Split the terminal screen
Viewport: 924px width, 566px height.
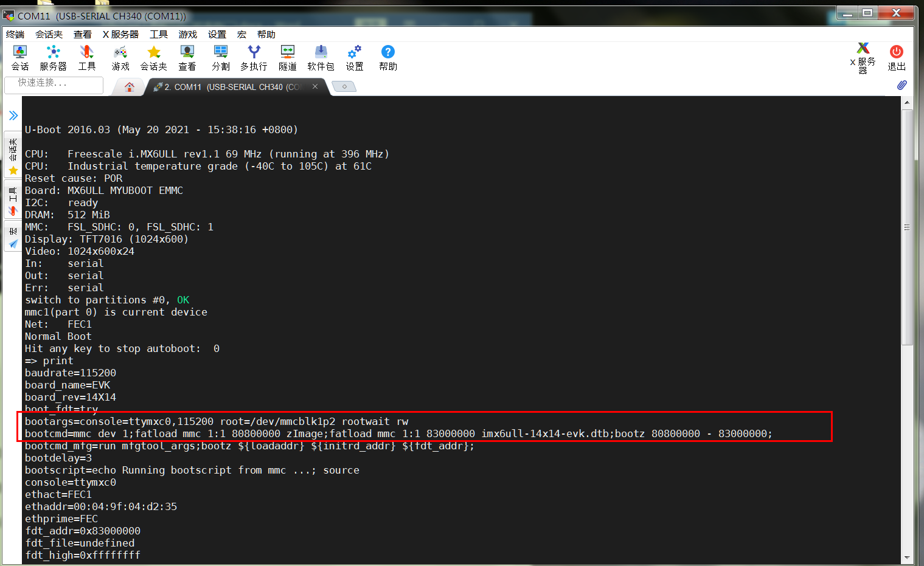pyautogui.click(x=220, y=58)
